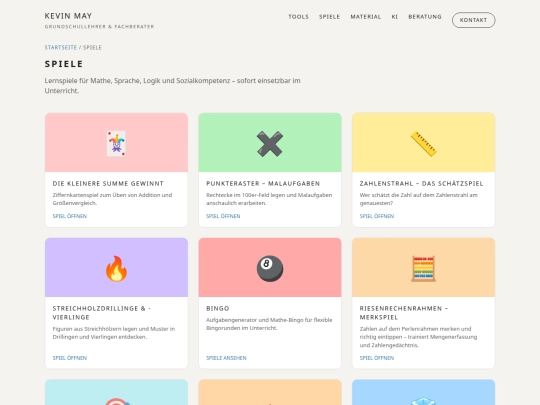Click the blue card banner in the bottom row
Image resolution: width=540 pixels, height=405 pixels.
click(423, 392)
